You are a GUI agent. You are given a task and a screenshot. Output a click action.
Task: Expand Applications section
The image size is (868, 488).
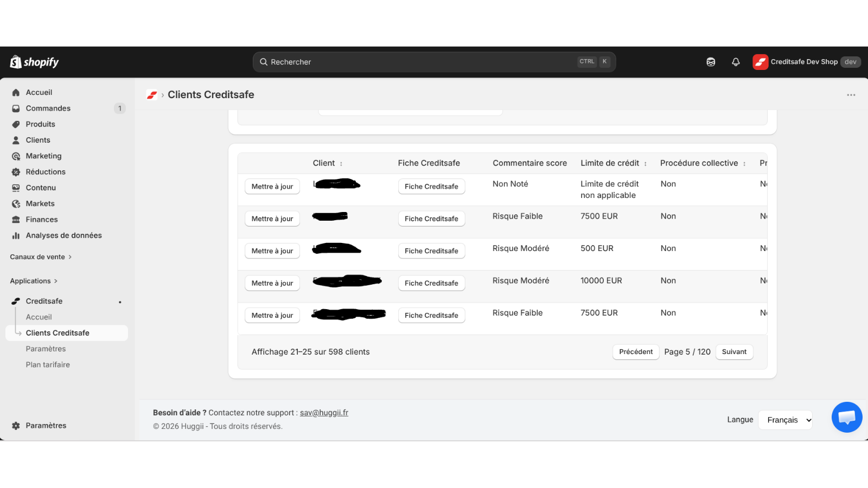(x=34, y=281)
